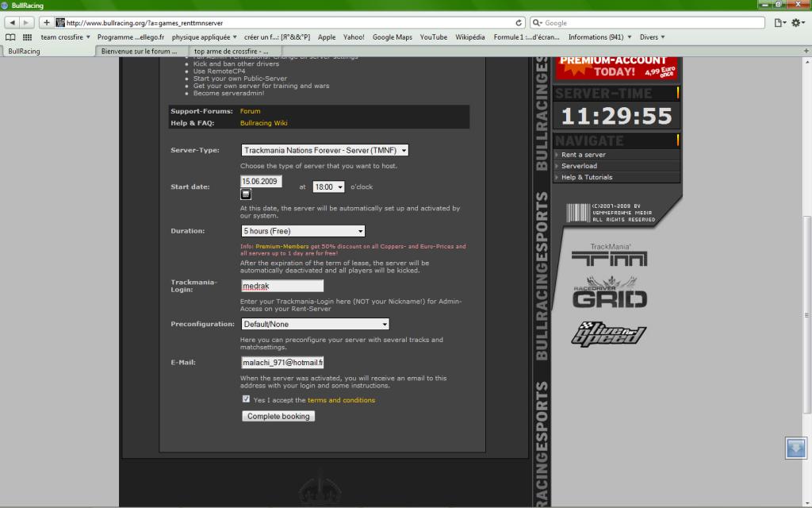Click the blue download arrow button

(796, 448)
